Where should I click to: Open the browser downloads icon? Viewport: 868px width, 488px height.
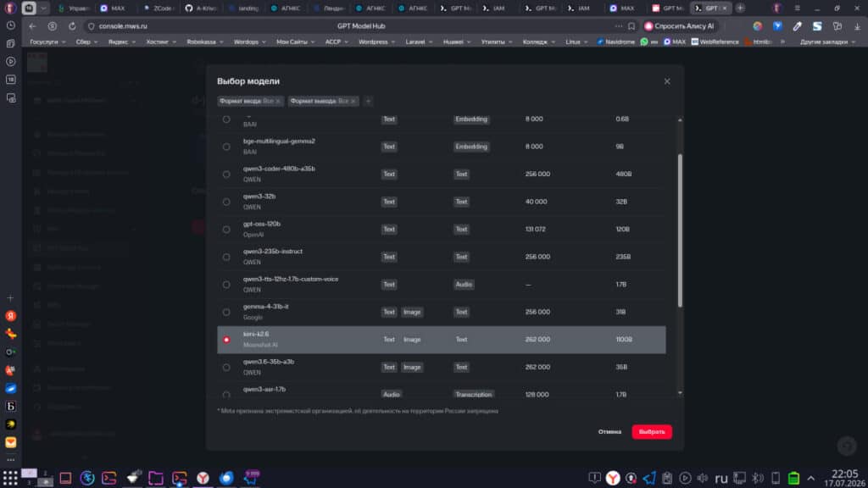click(857, 26)
